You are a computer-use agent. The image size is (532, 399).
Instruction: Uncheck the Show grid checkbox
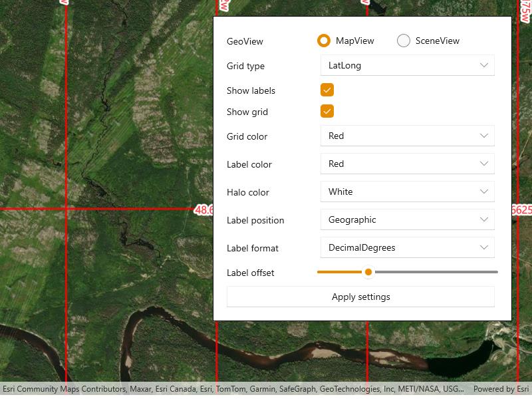327,111
